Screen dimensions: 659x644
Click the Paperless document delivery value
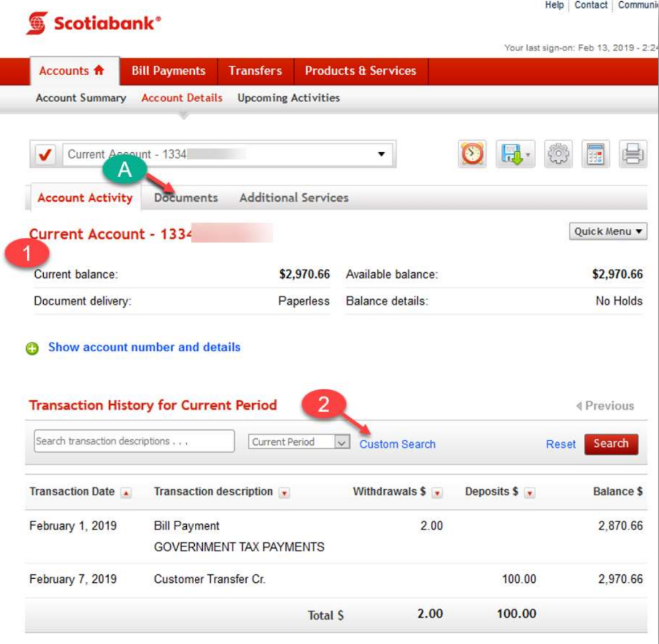point(304,301)
